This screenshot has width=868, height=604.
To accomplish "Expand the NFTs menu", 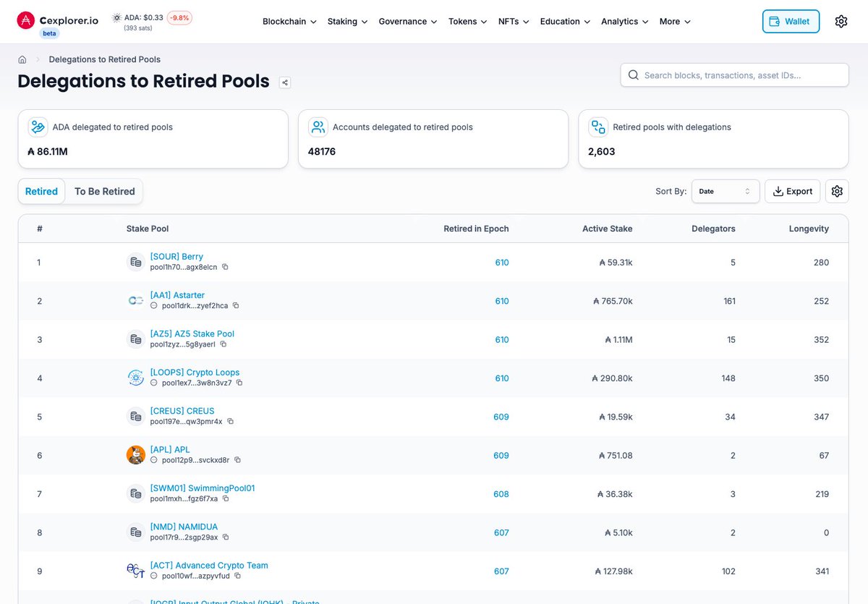I will 514,22.
